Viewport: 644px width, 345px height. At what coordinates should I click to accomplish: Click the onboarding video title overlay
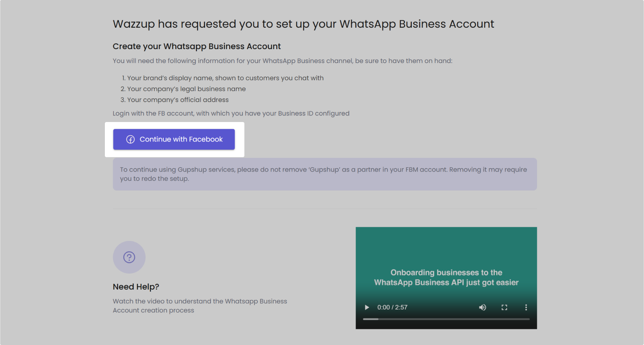pyautogui.click(x=446, y=277)
